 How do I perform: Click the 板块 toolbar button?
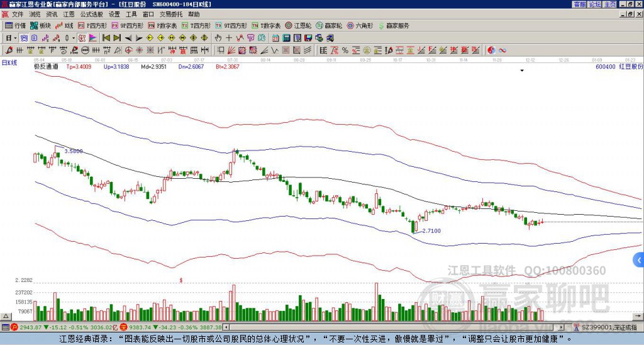point(40,25)
